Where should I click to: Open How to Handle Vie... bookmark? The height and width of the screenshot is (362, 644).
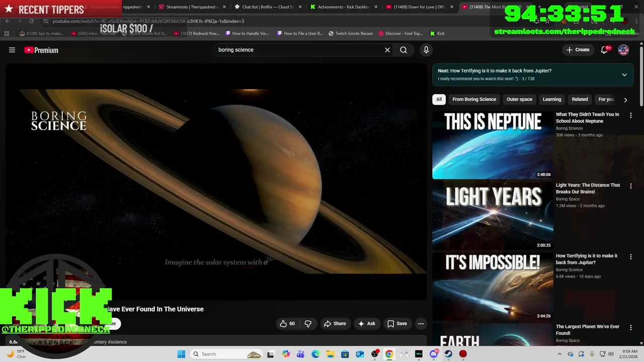point(247,33)
